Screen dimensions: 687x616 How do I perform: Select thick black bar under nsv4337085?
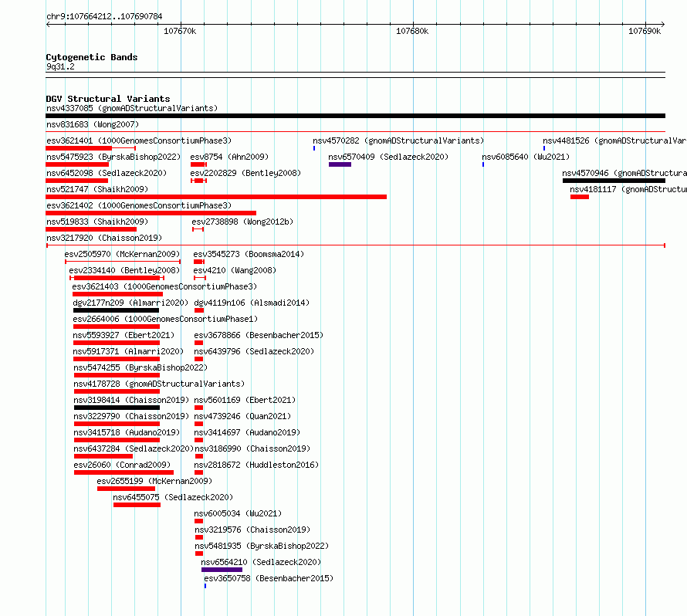[356, 116]
